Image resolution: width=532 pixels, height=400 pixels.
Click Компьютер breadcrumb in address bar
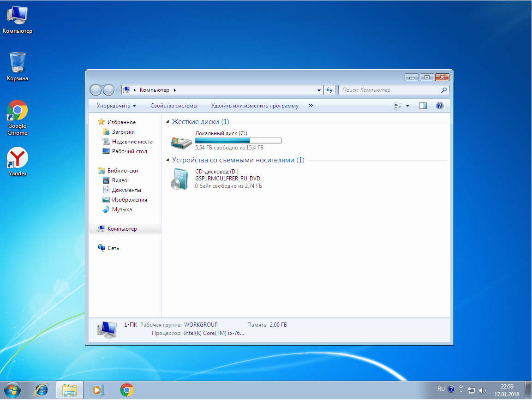[x=155, y=90]
